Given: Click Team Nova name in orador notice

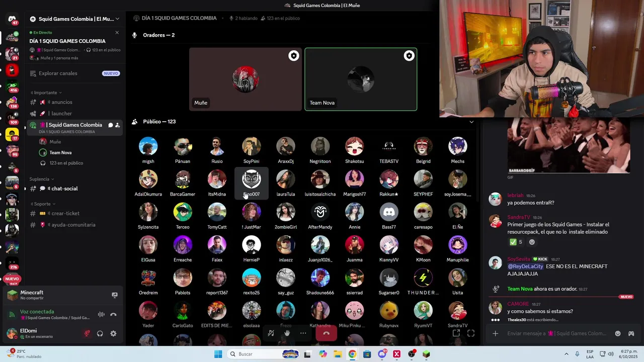Looking at the screenshot, I should 520,289.
